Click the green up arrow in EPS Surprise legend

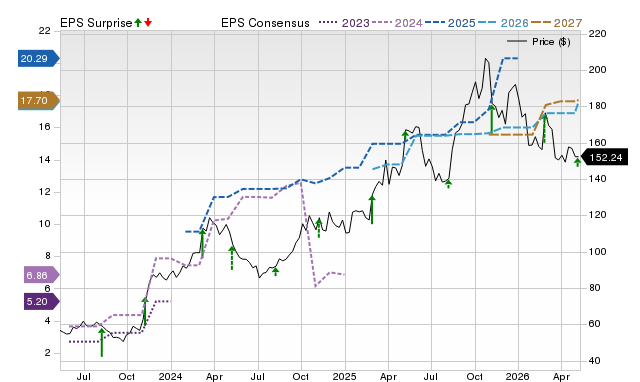[x=138, y=22]
